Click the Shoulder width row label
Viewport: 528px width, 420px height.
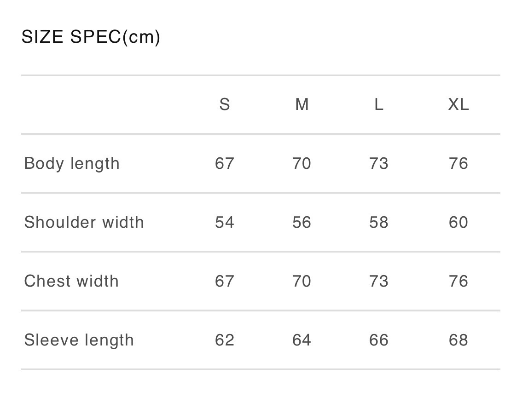[x=84, y=222]
